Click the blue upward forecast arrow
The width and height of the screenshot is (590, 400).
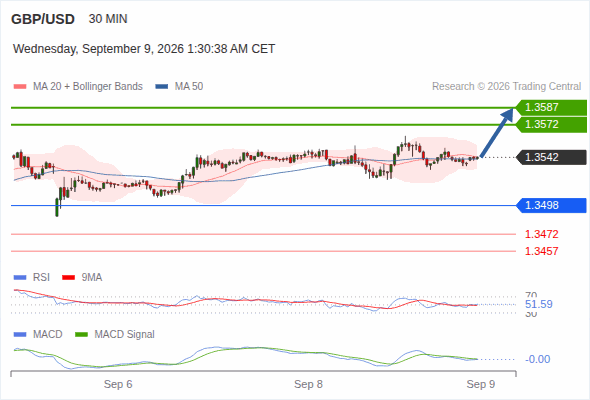(x=497, y=133)
